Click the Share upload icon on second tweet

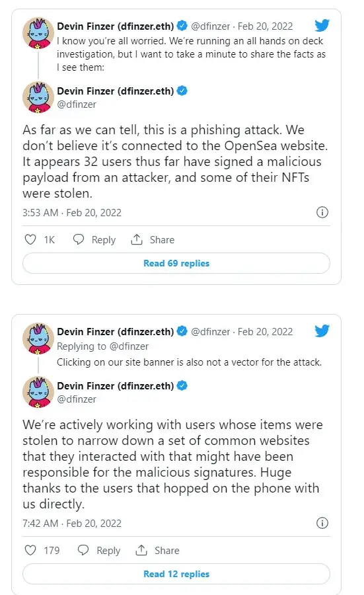pos(141,550)
